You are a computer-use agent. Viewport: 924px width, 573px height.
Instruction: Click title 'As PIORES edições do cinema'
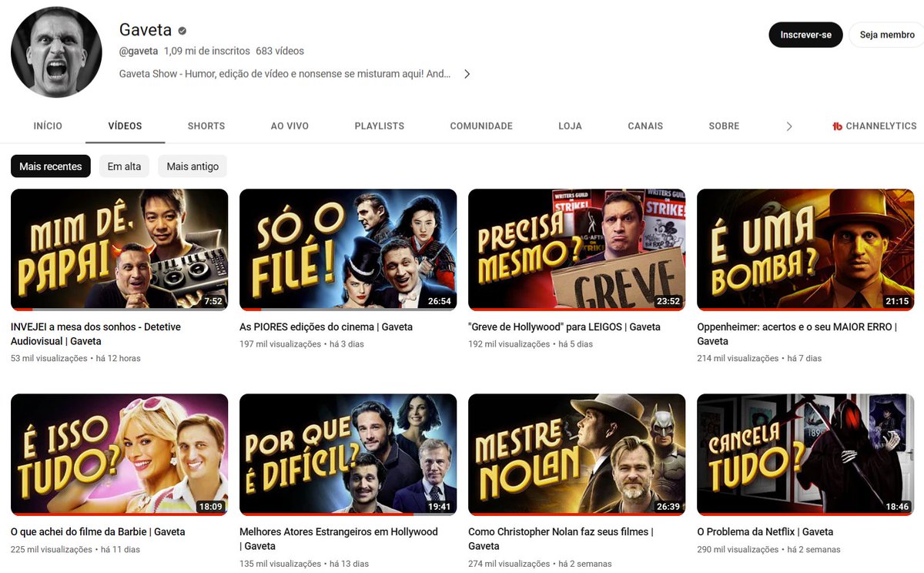coord(326,327)
